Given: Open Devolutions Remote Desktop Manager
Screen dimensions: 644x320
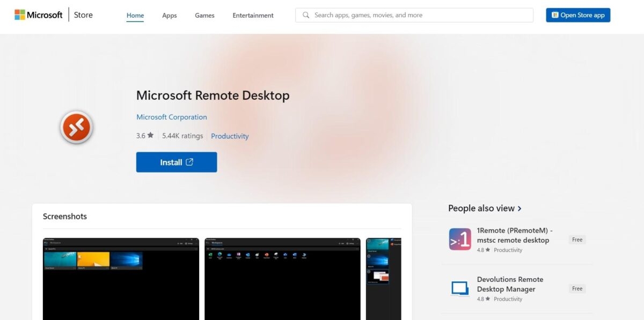Looking at the screenshot, I should point(510,284).
